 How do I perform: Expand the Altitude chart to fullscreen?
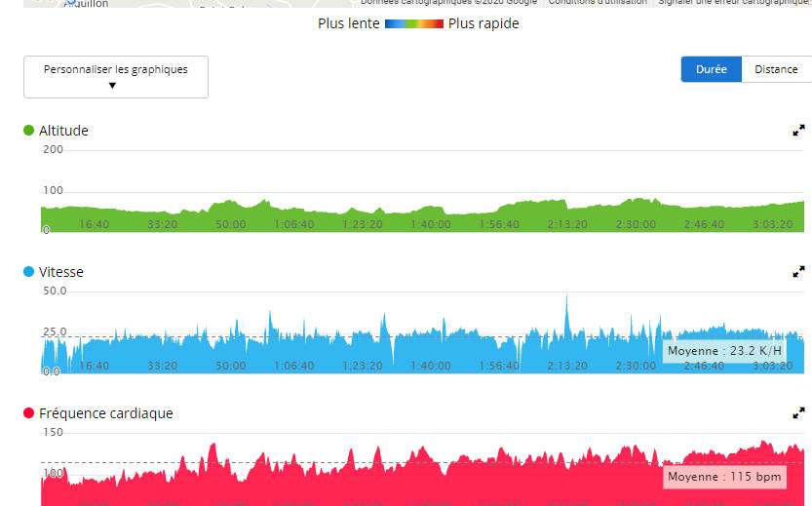click(x=798, y=131)
